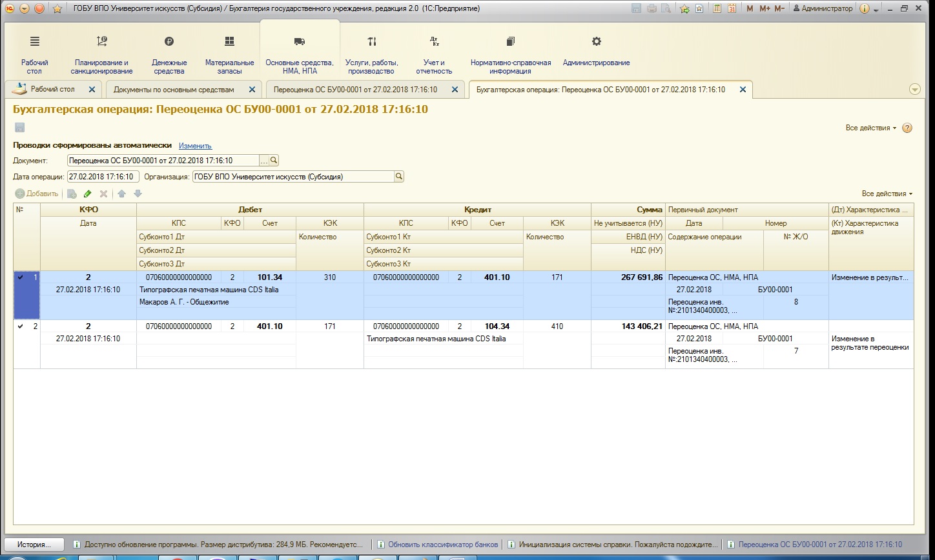
Task: Click the Дата операции input field
Action: (103, 176)
